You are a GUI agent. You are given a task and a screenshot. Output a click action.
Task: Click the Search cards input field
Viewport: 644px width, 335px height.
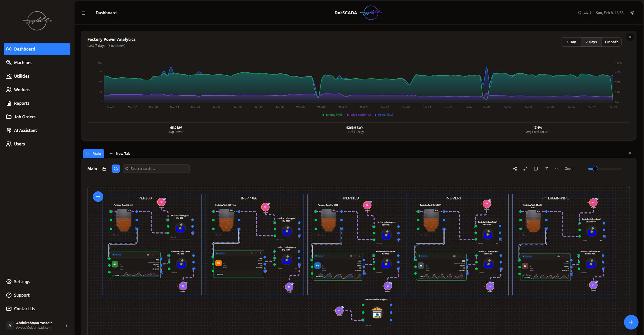[x=156, y=169]
